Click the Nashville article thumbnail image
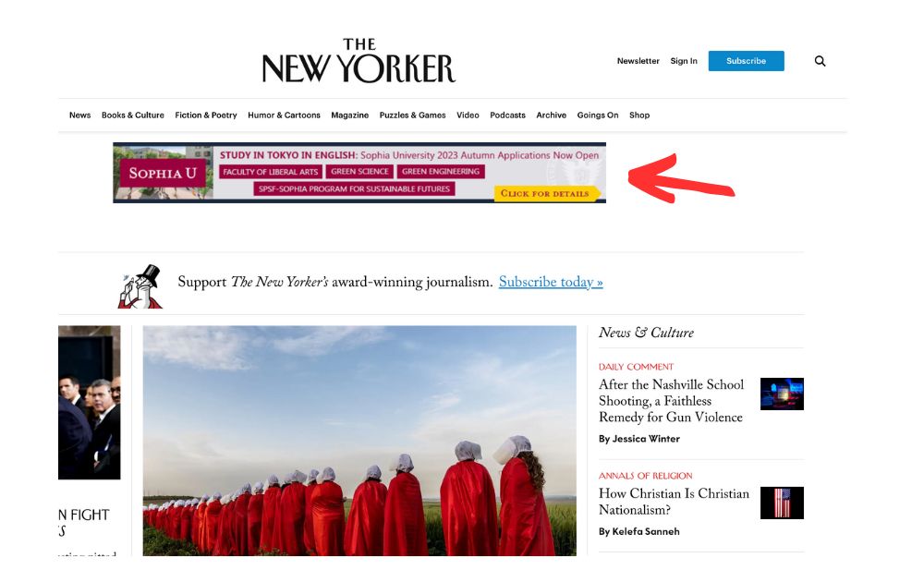Screen dimensions: 924x582 click(x=782, y=394)
